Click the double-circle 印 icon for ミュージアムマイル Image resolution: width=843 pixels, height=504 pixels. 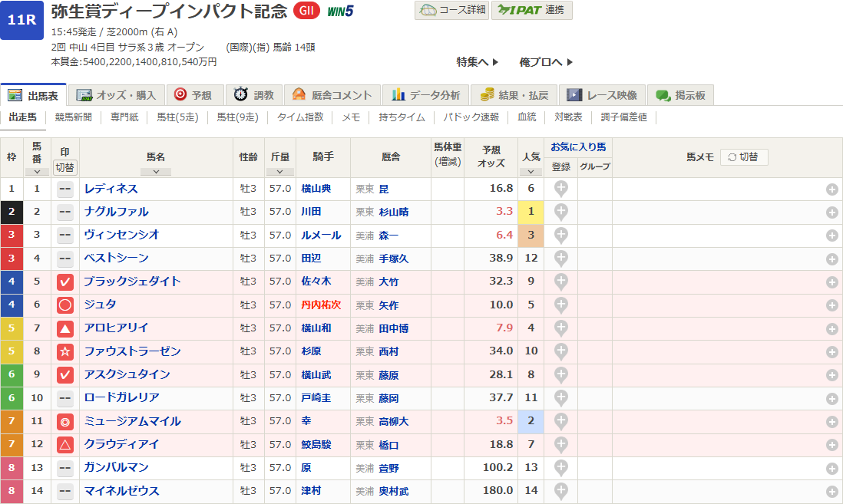coord(65,421)
